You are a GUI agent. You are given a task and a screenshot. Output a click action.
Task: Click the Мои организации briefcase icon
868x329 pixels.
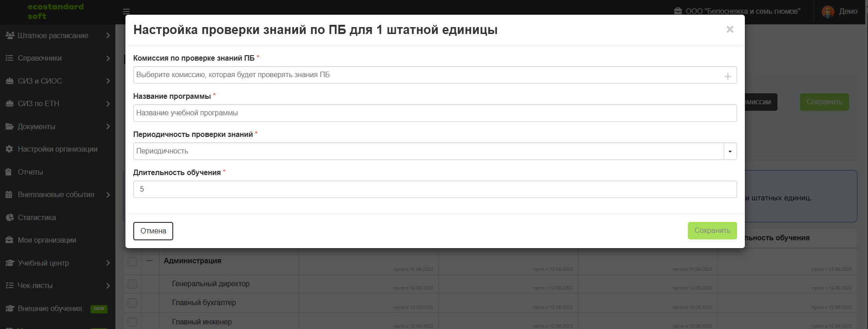pos(9,240)
